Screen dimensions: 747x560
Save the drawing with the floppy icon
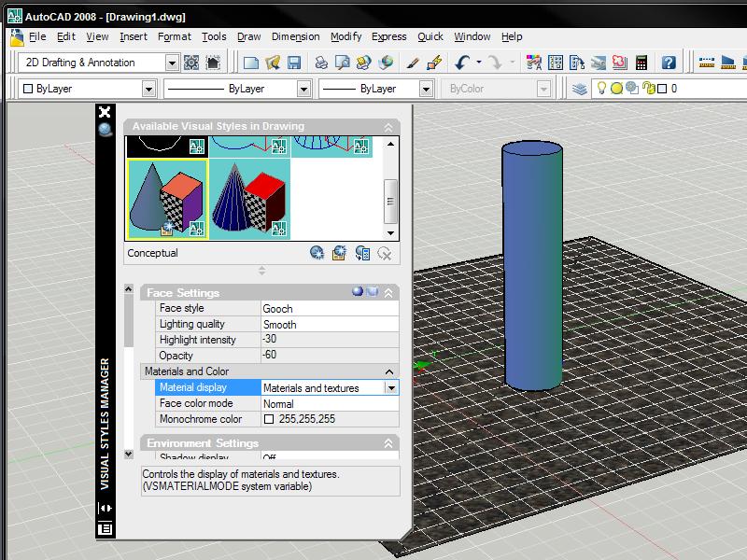tap(294, 63)
